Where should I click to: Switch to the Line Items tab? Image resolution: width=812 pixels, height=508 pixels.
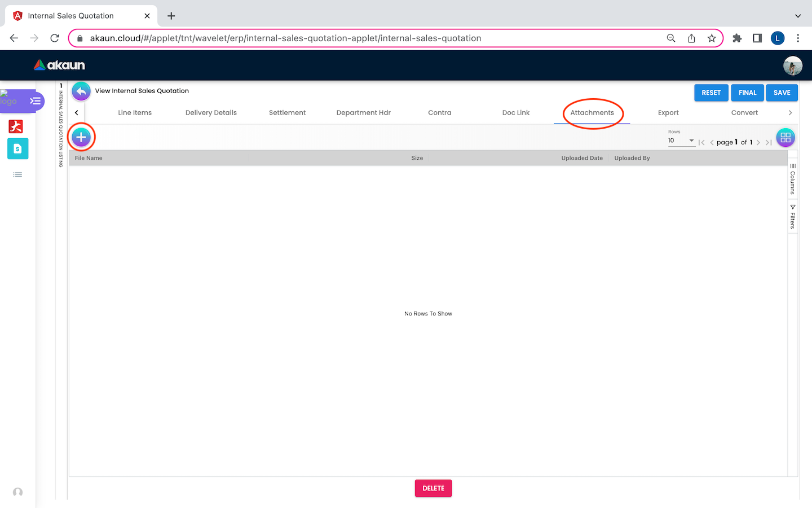pyautogui.click(x=135, y=113)
